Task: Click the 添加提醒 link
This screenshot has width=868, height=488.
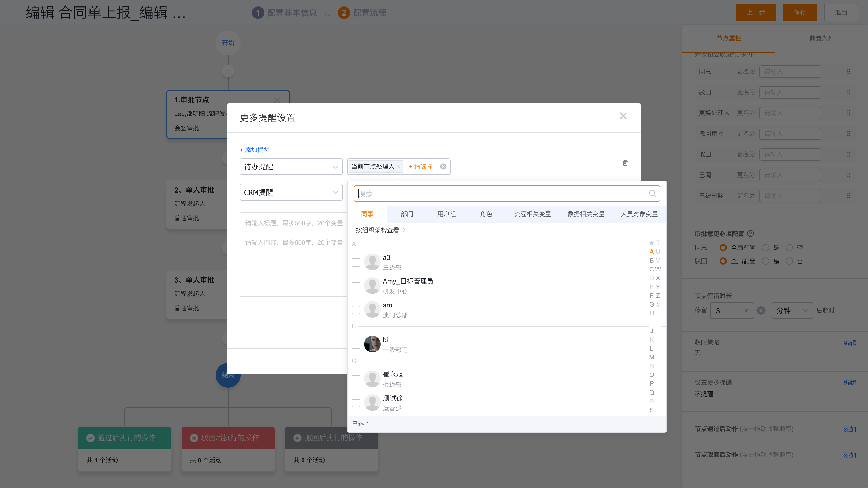Action: point(255,150)
